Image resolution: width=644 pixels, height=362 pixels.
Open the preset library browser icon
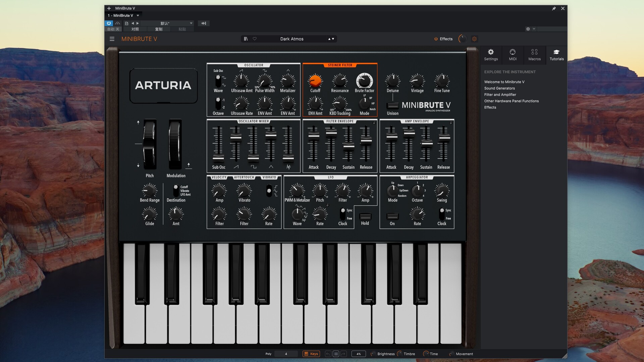[246, 39]
